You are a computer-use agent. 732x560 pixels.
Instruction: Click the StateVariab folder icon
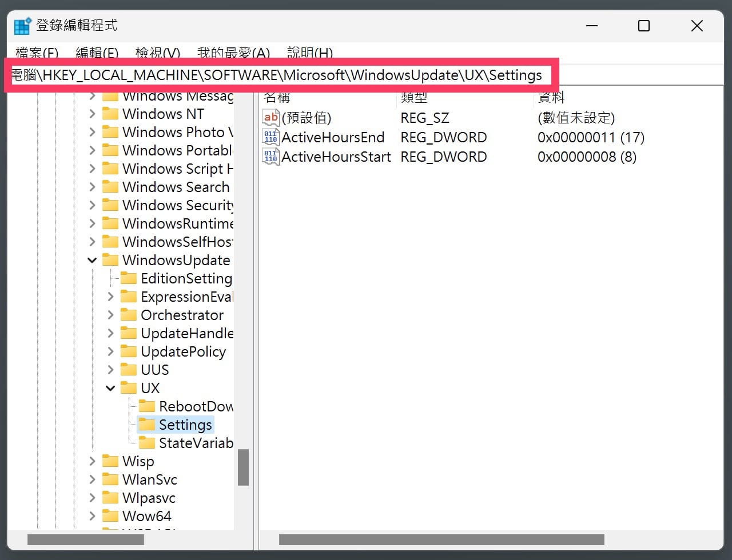point(146,443)
